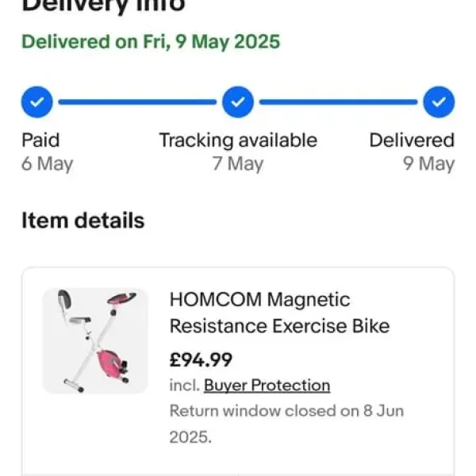Click the Delivered step checkmark icon
The image size is (476, 476).
click(439, 102)
